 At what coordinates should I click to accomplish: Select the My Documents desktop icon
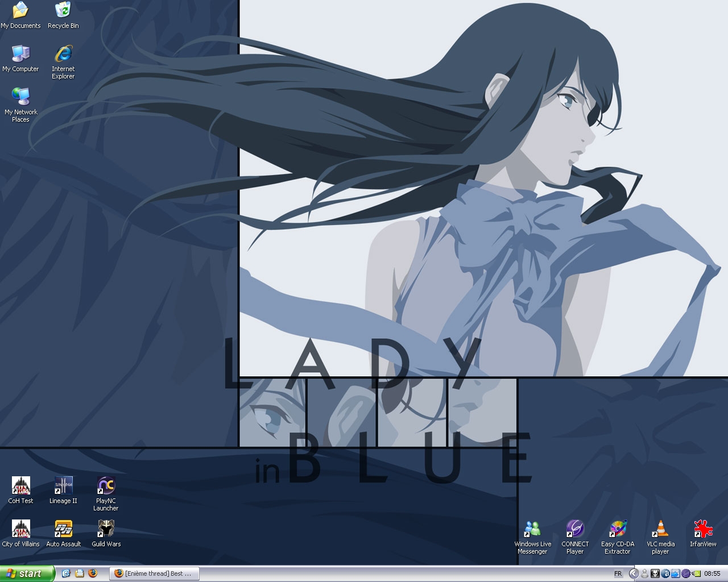pyautogui.click(x=20, y=15)
